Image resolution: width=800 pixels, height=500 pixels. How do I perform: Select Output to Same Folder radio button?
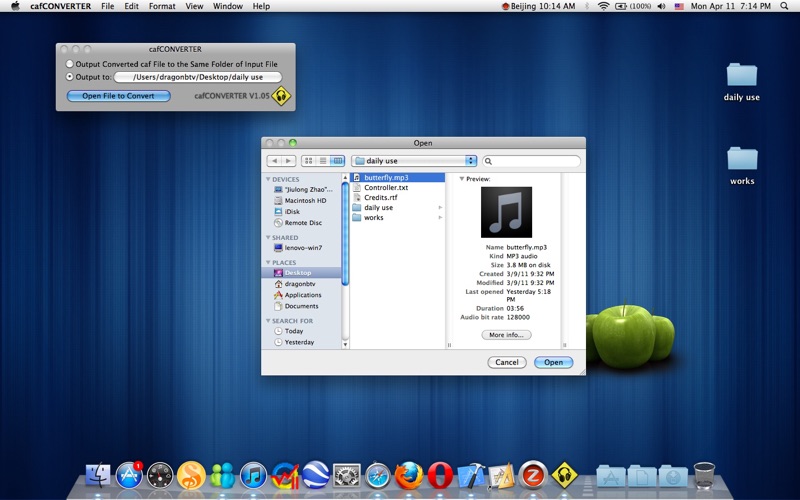pyautogui.click(x=69, y=64)
